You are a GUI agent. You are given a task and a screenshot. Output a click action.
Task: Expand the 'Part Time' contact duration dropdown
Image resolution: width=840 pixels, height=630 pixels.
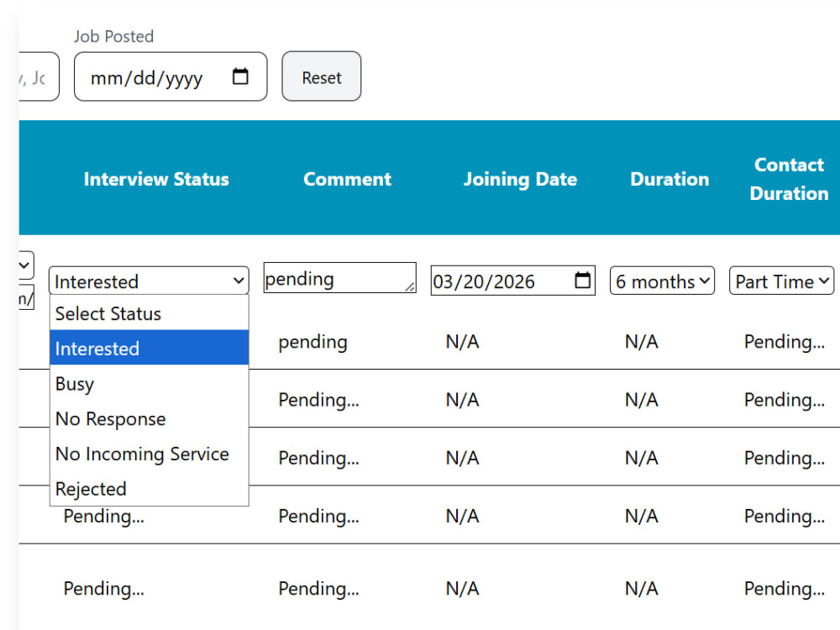pyautogui.click(x=781, y=281)
